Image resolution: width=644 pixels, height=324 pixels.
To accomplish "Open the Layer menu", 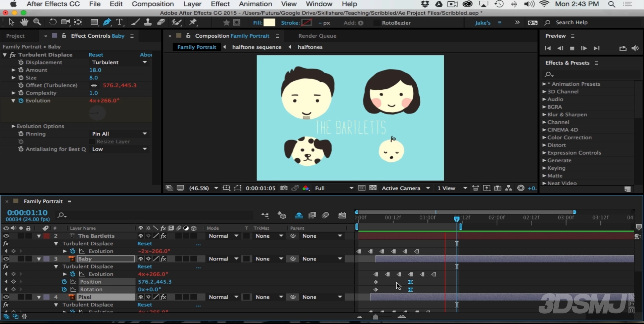I will point(192,4).
